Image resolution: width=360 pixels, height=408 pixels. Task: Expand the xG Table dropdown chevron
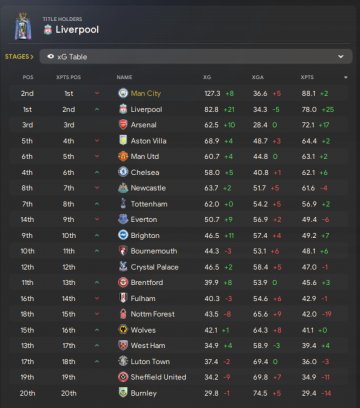(341, 57)
